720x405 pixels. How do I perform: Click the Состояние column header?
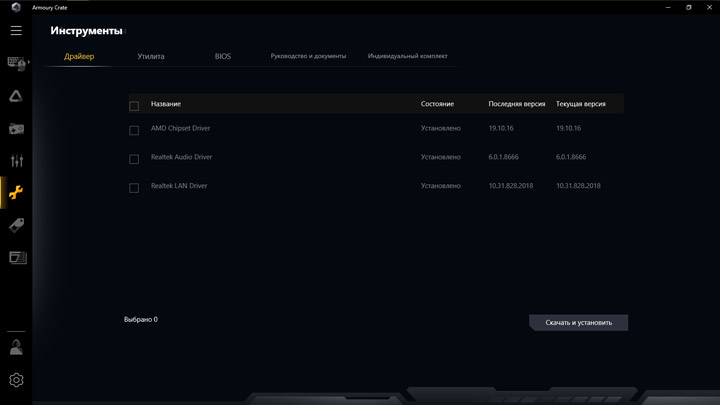coord(437,104)
